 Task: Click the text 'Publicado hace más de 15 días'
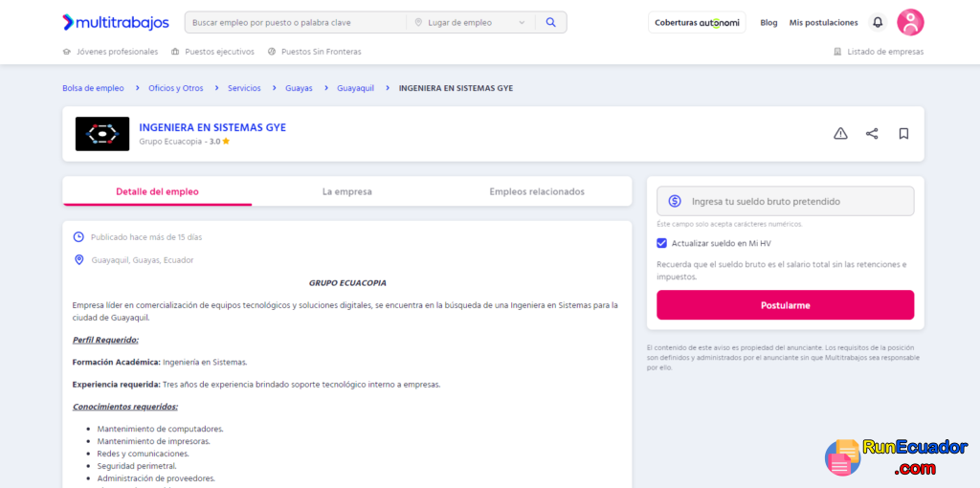coord(146,237)
